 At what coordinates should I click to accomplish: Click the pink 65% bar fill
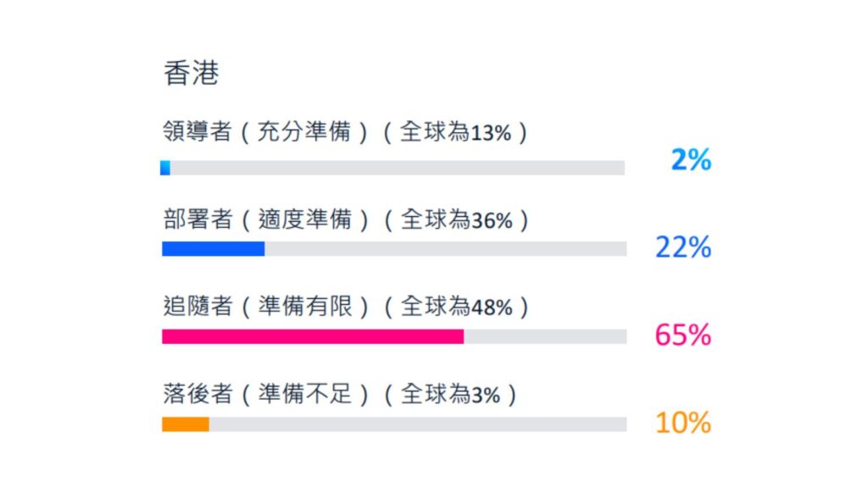[x=313, y=336]
